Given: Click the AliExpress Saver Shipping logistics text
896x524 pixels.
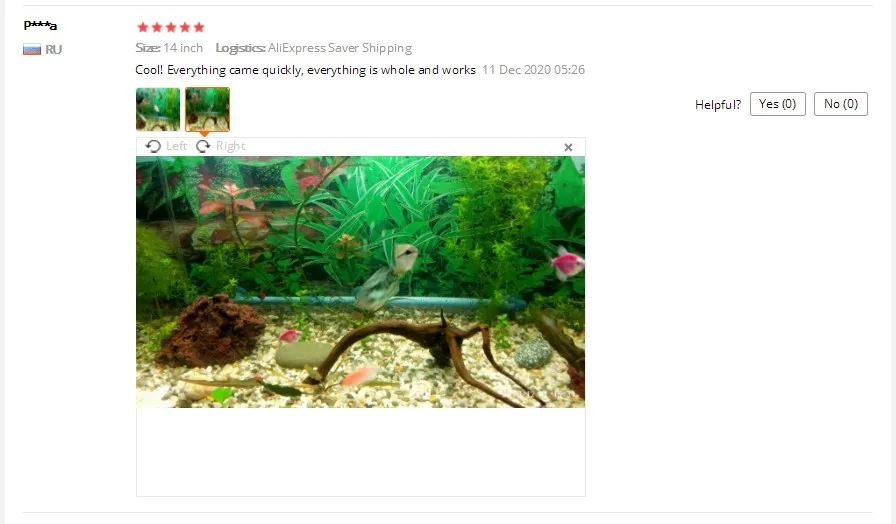Looking at the screenshot, I should [x=340, y=48].
